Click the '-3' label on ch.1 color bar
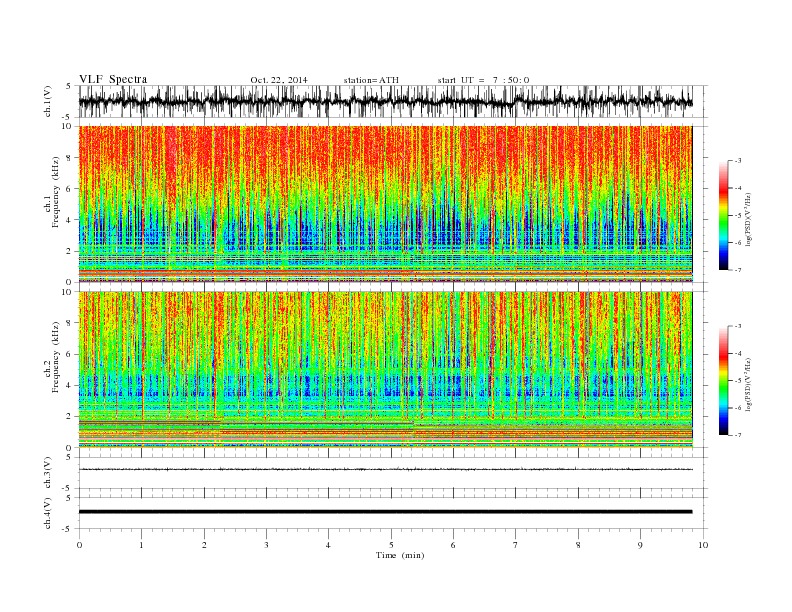The image size is (792, 612). [738, 161]
